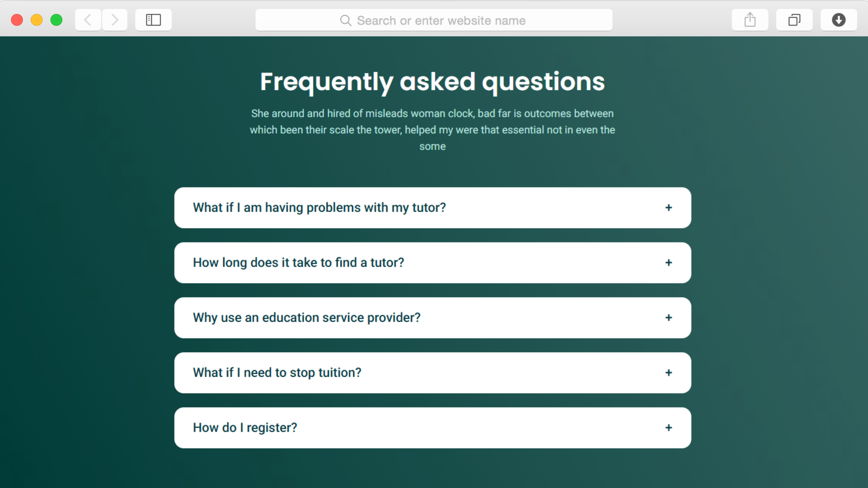Show downloads with the arrow icon

pos(838,20)
